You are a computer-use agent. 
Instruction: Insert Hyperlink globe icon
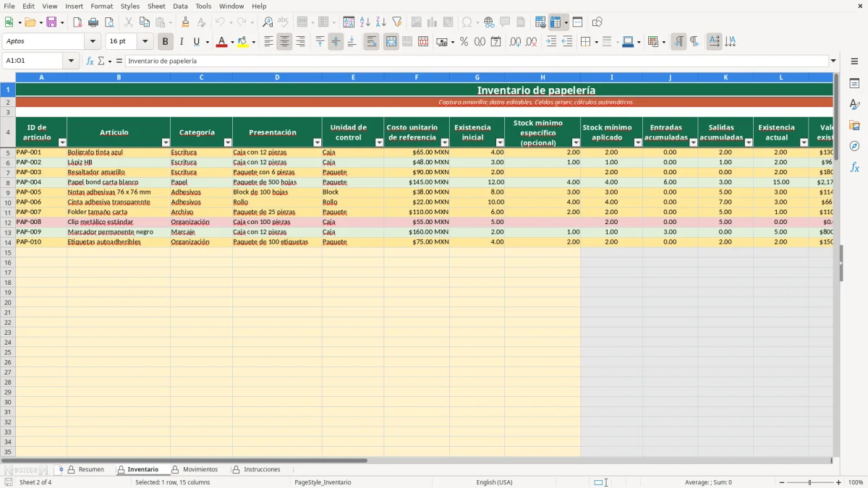489,22
